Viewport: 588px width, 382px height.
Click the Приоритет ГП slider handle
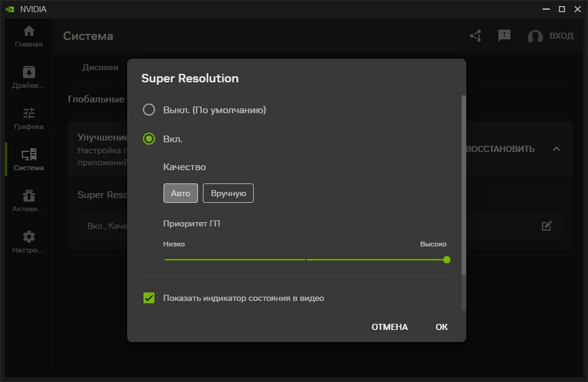[447, 260]
